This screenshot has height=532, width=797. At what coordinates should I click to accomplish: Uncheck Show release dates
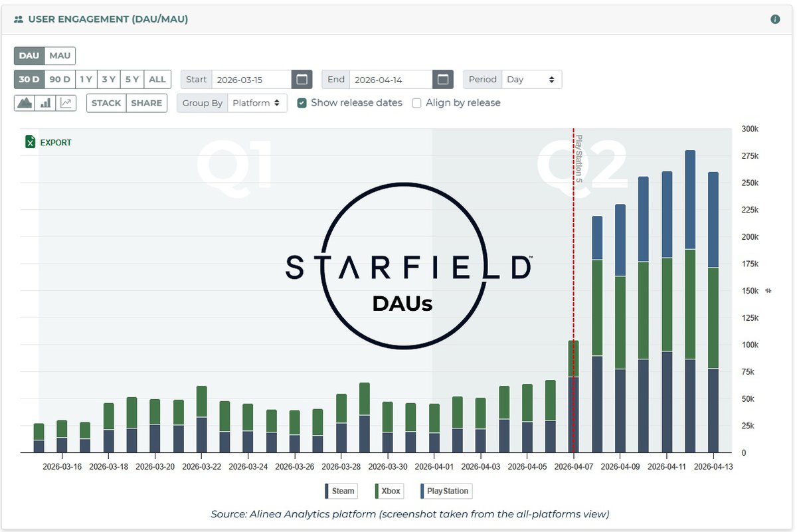(x=302, y=103)
